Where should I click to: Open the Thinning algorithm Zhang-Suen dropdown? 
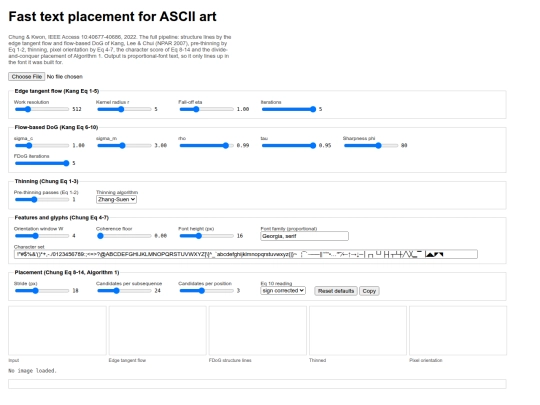(x=116, y=199)
